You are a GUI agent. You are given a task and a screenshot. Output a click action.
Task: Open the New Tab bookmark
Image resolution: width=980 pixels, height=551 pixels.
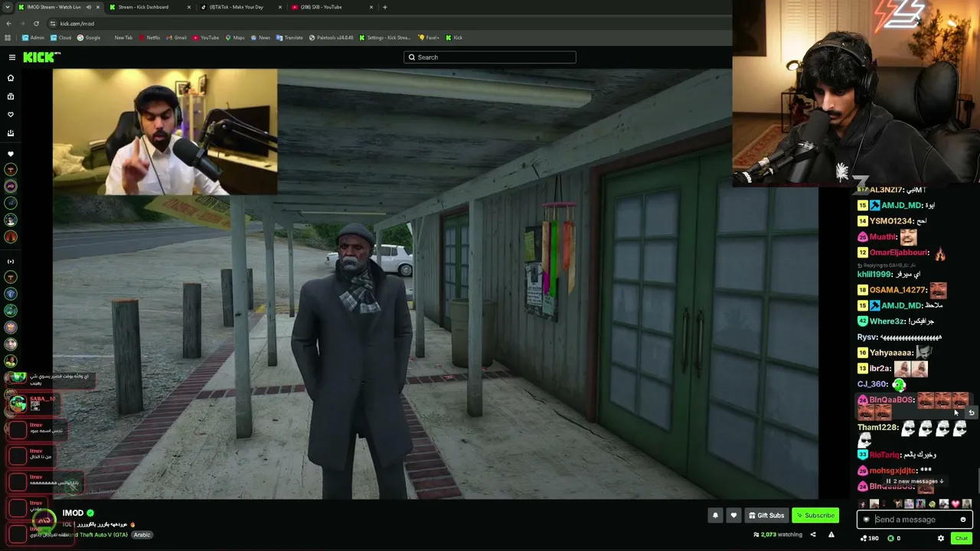[x=123, y=37]
